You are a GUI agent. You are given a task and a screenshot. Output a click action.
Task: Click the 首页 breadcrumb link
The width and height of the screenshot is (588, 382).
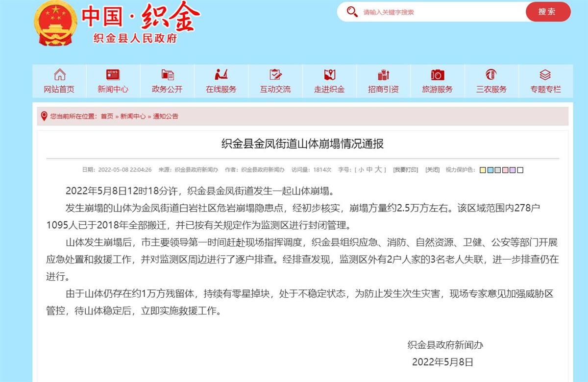tap(107, 117)
